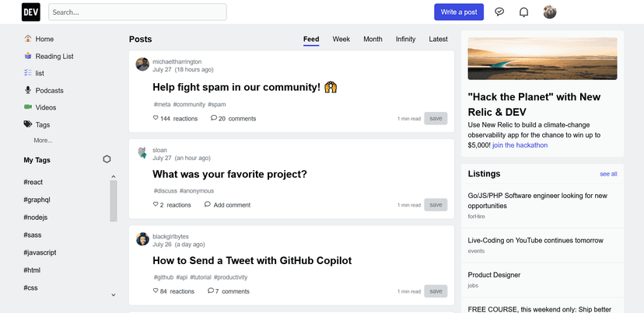Screen dimensions: 644x313
Task: Click Write a post button
Action: point(459,12)
